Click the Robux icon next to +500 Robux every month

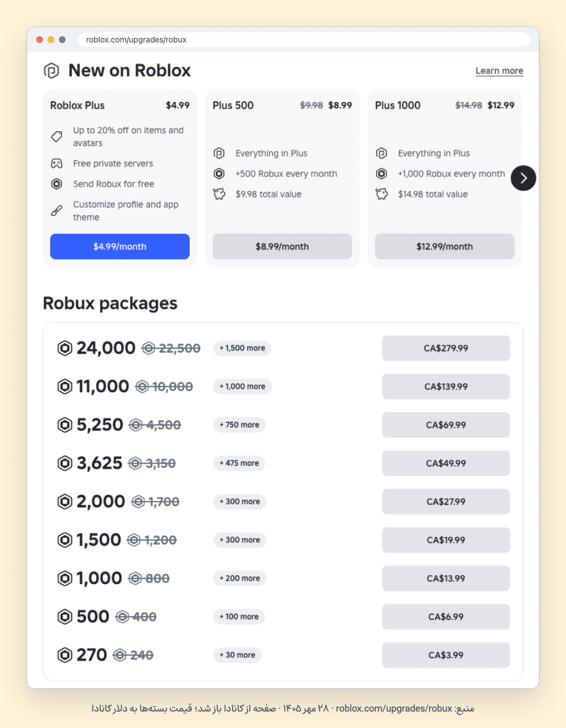[x=219, y=174]
